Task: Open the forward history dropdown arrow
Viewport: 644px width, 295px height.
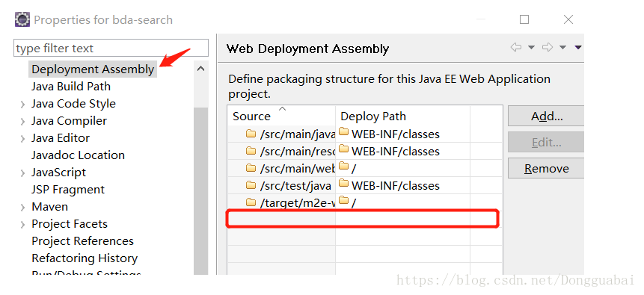Action: 562,48
